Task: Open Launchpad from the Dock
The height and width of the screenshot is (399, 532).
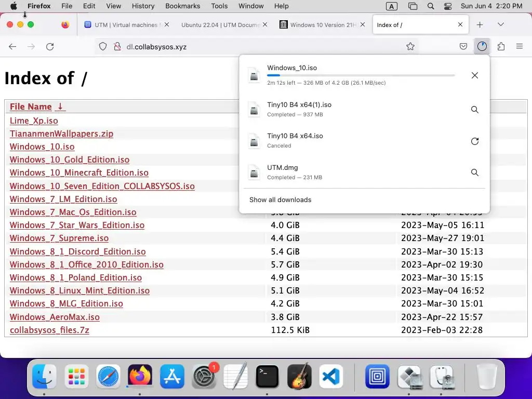Action: pos(76,377)
